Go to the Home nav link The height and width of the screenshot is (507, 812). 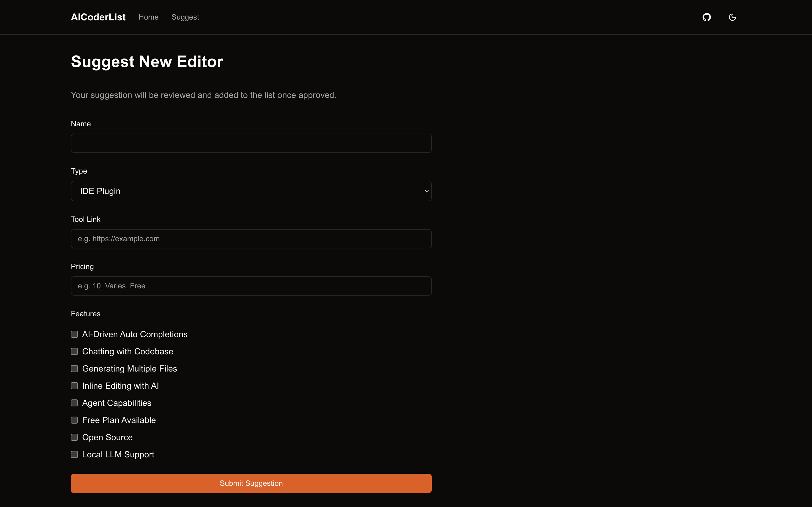pos(148,17)
